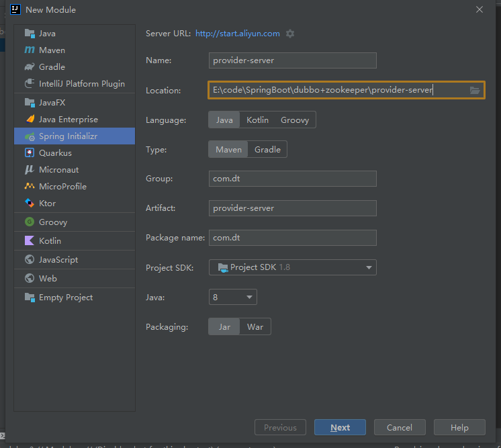Click the green Groovy icon
Screen dimensions: 501x448
(30, 222)
